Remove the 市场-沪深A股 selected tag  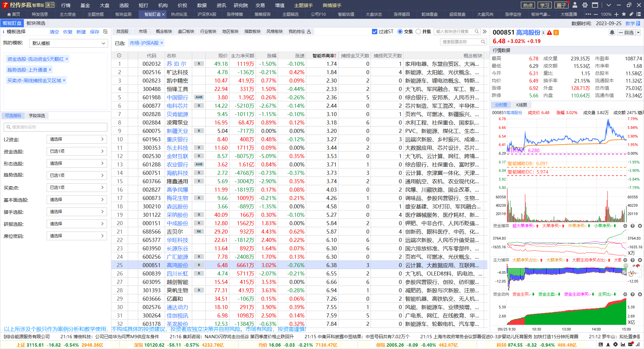click(162, 43)
